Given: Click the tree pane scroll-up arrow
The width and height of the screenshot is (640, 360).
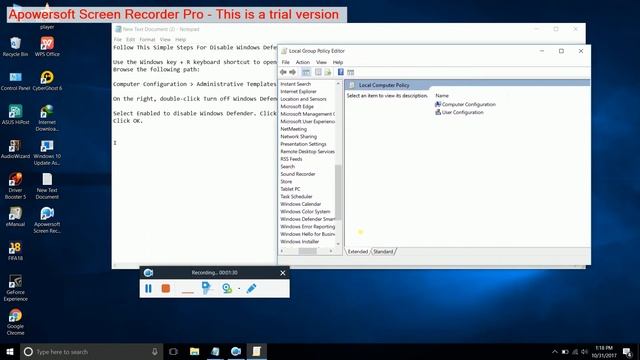Looking at the screenshot, I should (338, 83).
